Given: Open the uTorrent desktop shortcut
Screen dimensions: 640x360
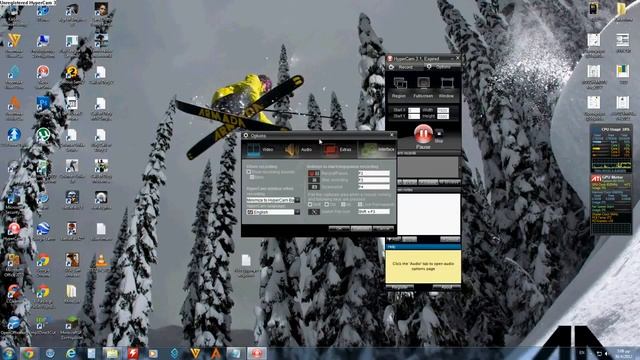Looking at the screenshot, I should [43, 135].
